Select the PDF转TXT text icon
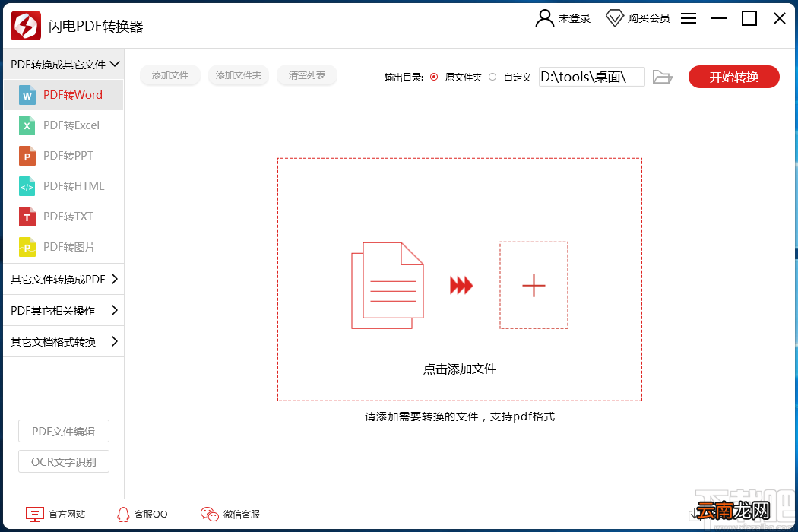Screen dimensions: 798x532 [27, 217]
